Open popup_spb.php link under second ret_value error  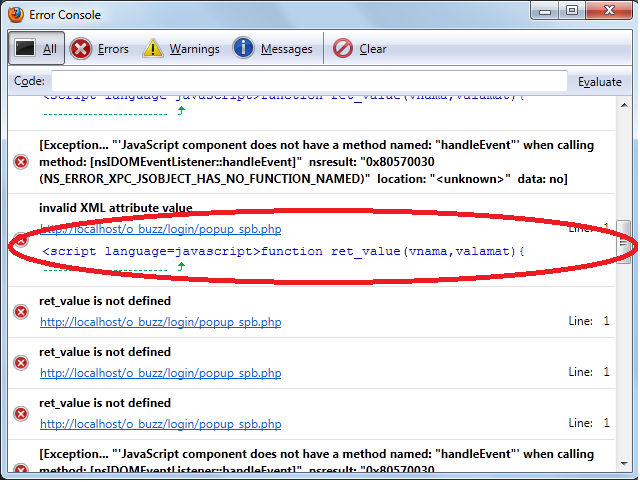point(161,373)
